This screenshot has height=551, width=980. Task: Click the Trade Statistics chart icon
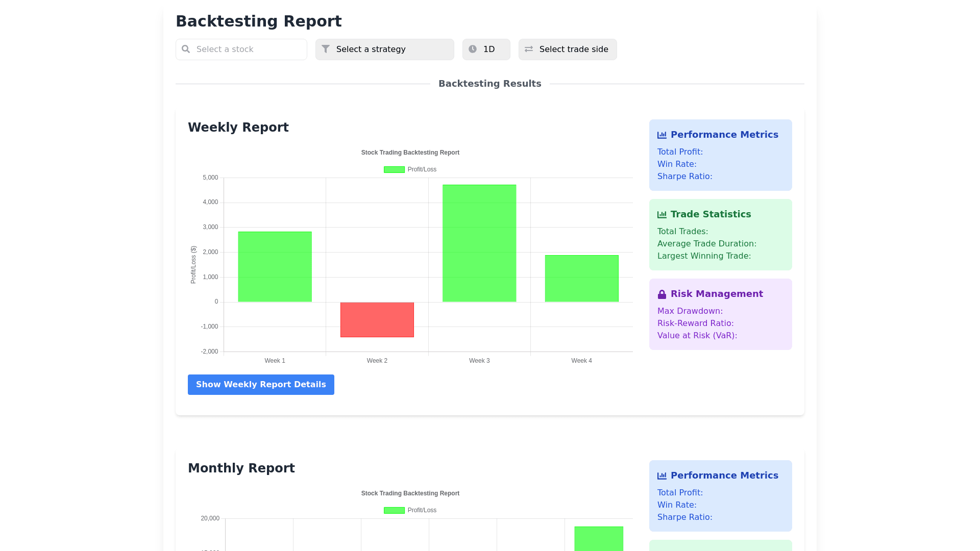tap(662, 215)
